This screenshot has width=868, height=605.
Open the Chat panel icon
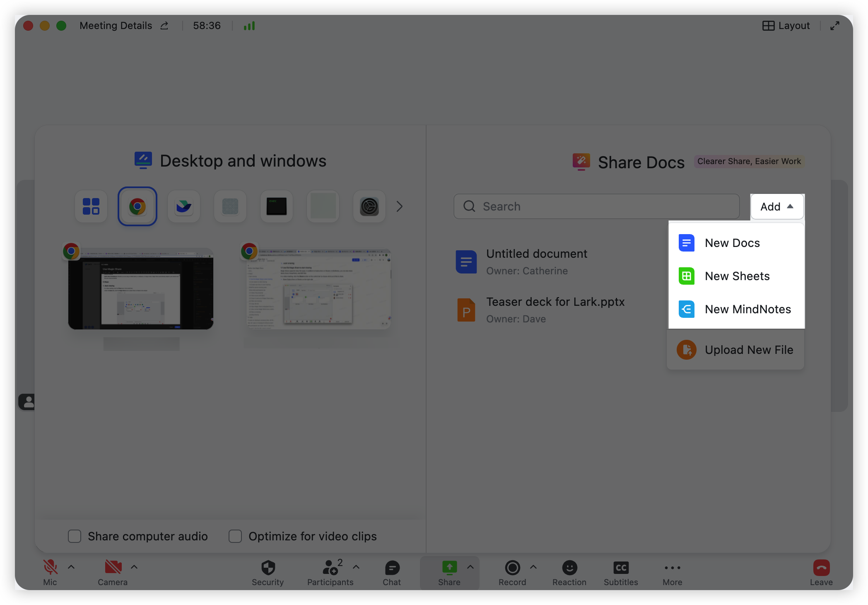click(392, 568)
